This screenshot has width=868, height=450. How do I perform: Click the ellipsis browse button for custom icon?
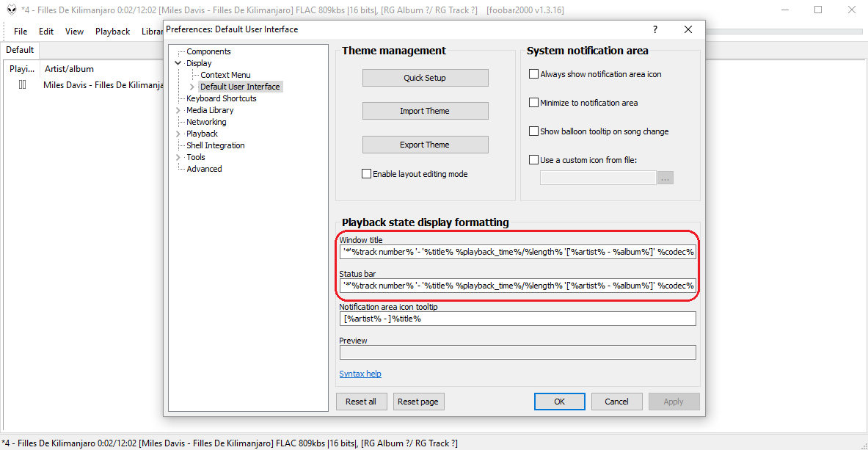pos(665,178)
